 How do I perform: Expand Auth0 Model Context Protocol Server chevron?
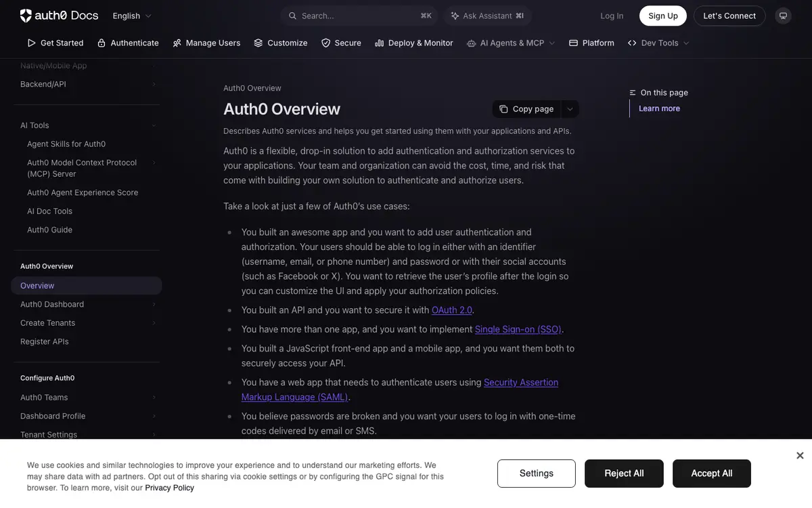[x=154, y=163]
